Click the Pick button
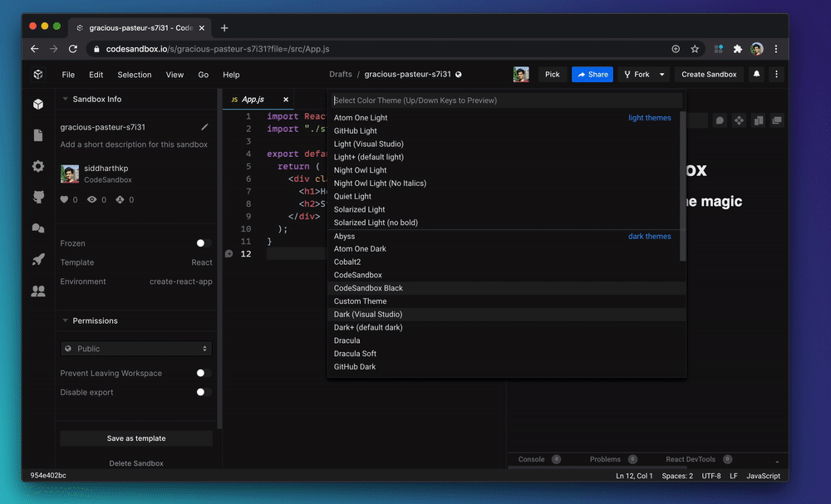Image resolution: width=831 pixels, height=504 pixels. (x=553, y=75)
